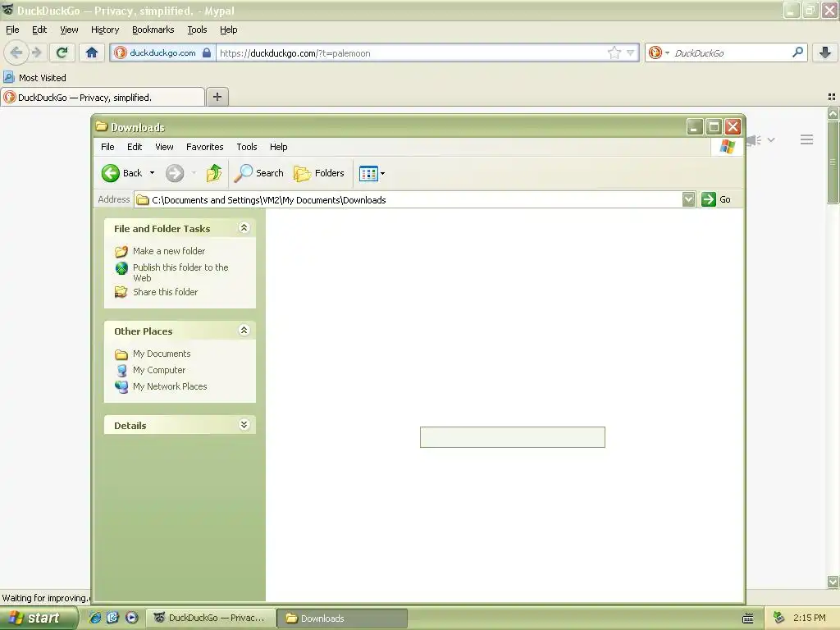The width and height of the screenshot is (840, 630).
Task: Open the Mypal Tools menu
Action: coord(197,30)
